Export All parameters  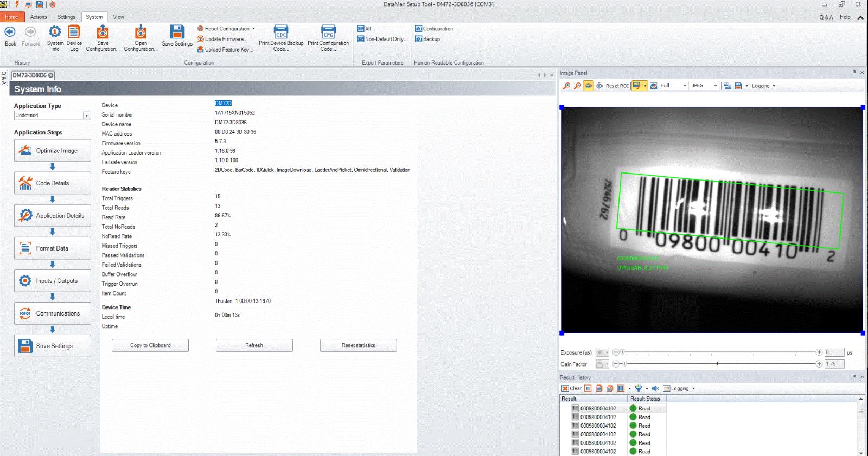coord(366,29)
